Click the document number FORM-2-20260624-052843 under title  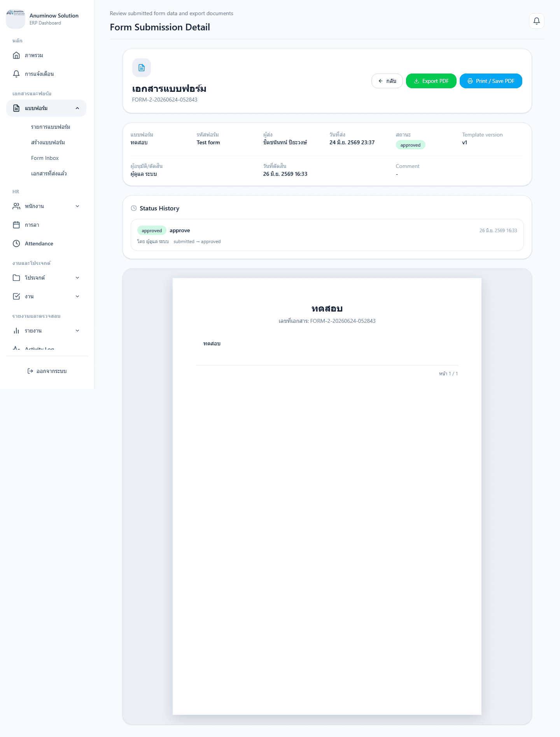click(164, 100)
